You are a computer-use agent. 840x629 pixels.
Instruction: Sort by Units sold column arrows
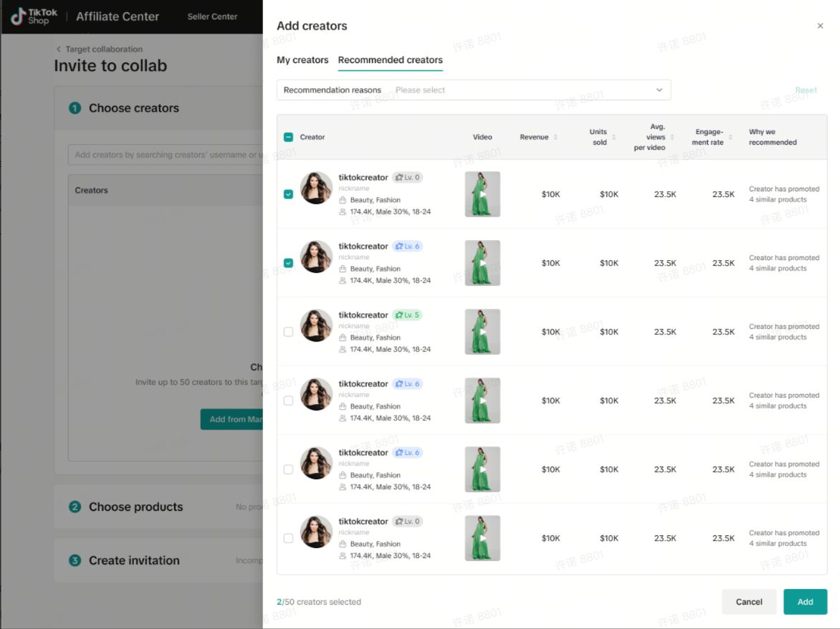614,138
